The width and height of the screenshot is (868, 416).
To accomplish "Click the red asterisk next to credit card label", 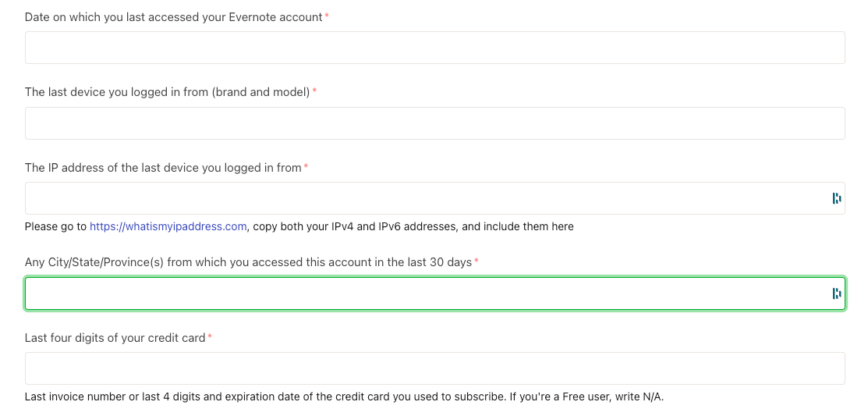I will coord(210,337).
